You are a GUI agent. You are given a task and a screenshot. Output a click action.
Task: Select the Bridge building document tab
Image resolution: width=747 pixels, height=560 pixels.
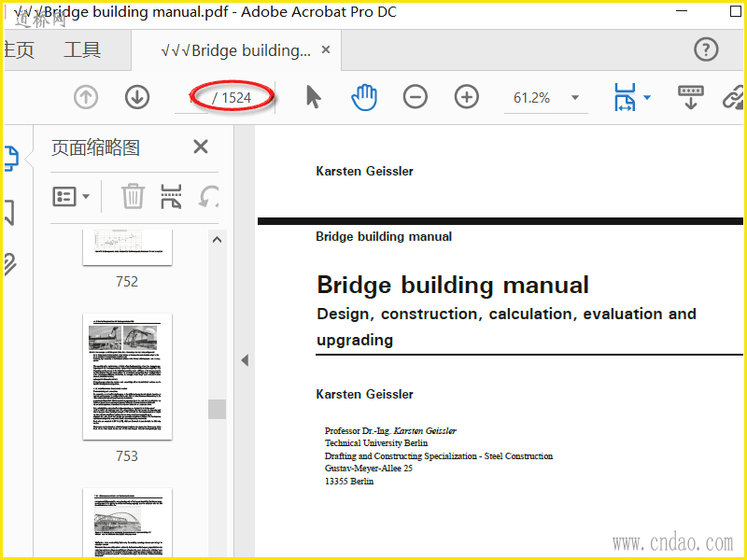coord(236,50)
